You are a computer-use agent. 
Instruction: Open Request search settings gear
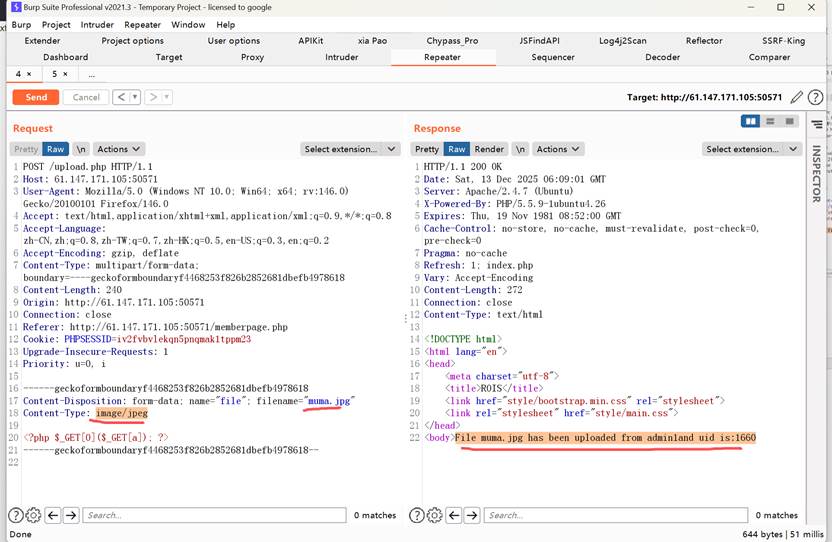tap(33, 515)
